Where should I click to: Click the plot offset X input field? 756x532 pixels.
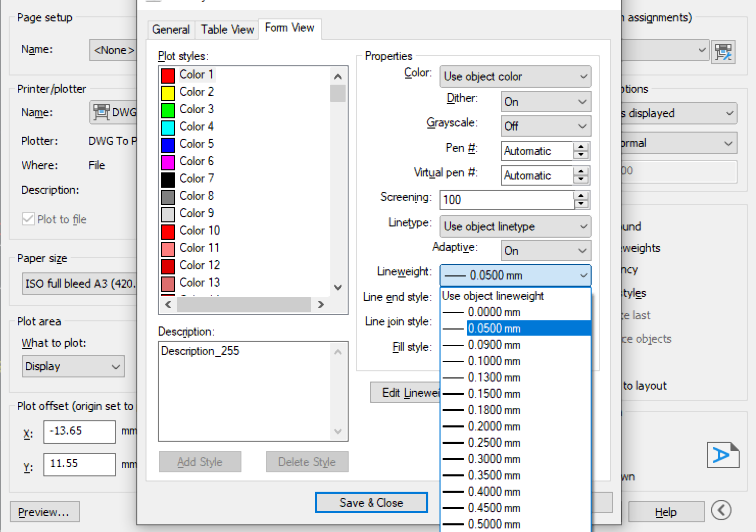(x=79, y=432)
